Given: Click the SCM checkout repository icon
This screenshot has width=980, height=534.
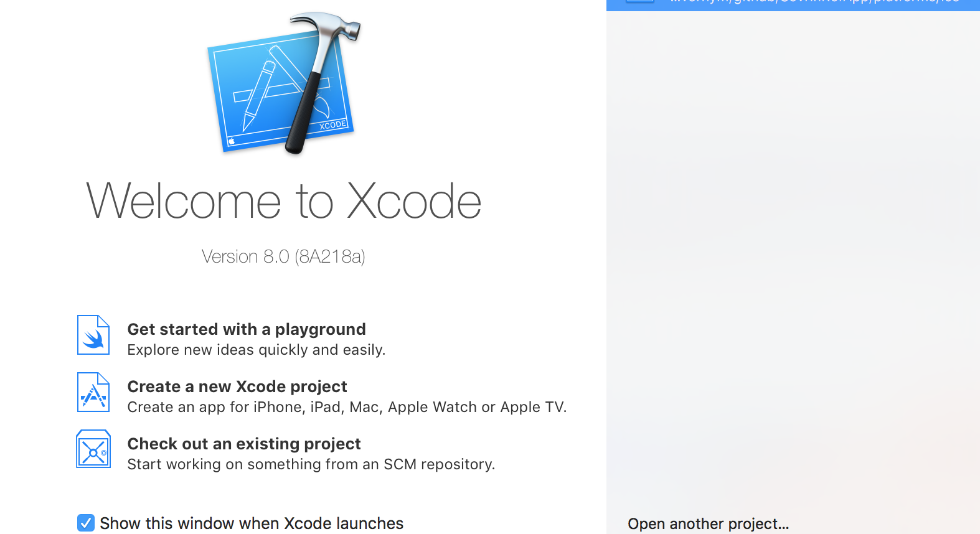Looking at the screenshot, I should pos(93,449).
